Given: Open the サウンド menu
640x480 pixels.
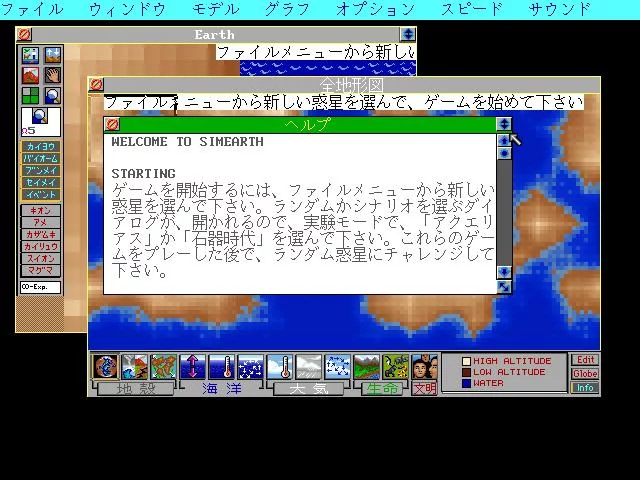Looking at the screenshot, I should click(560, 9).
